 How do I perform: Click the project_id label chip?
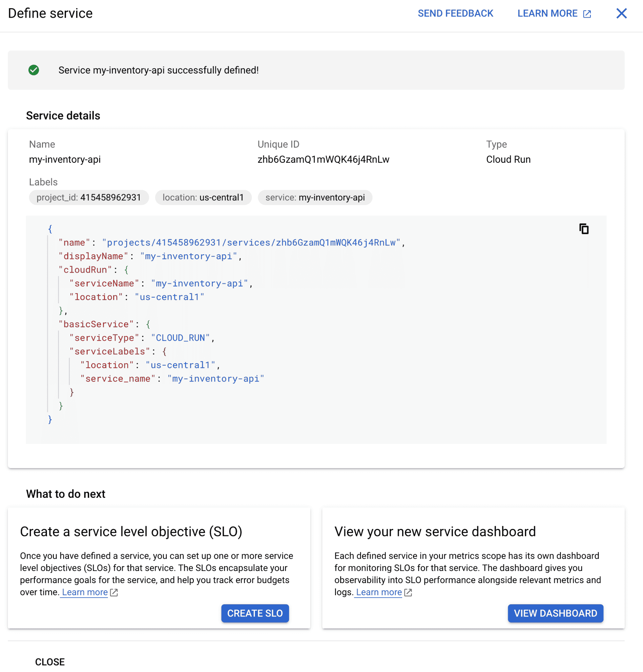89,197
